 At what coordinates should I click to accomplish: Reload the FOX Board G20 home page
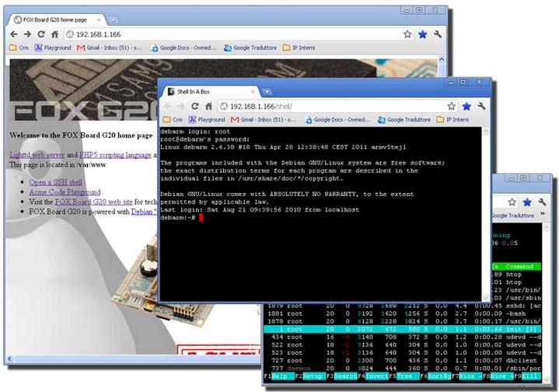click(41, 34)
